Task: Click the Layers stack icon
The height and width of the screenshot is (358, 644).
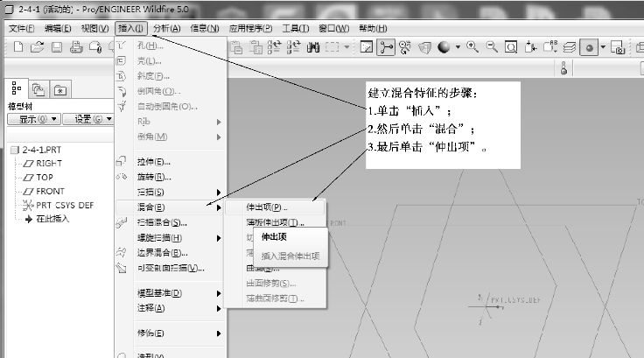Action: click(570, 47)
